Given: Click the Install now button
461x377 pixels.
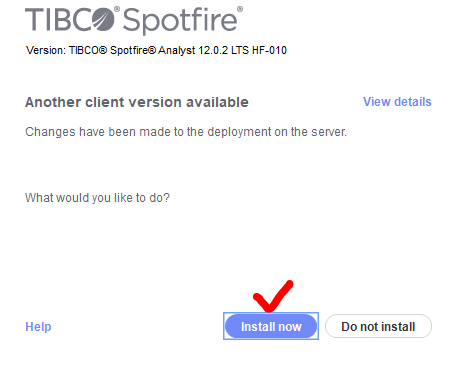Looking at the screenshot, I should [x=271, y=326].
